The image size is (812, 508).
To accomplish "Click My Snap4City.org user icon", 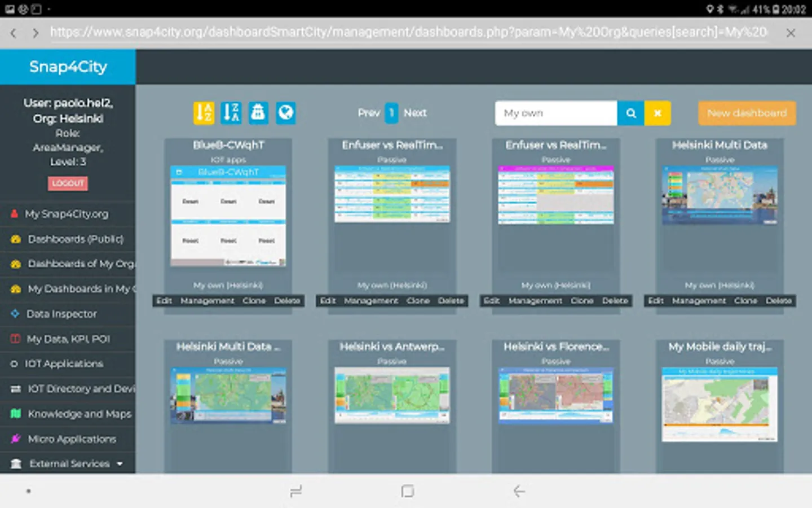I will pos(14,214).
